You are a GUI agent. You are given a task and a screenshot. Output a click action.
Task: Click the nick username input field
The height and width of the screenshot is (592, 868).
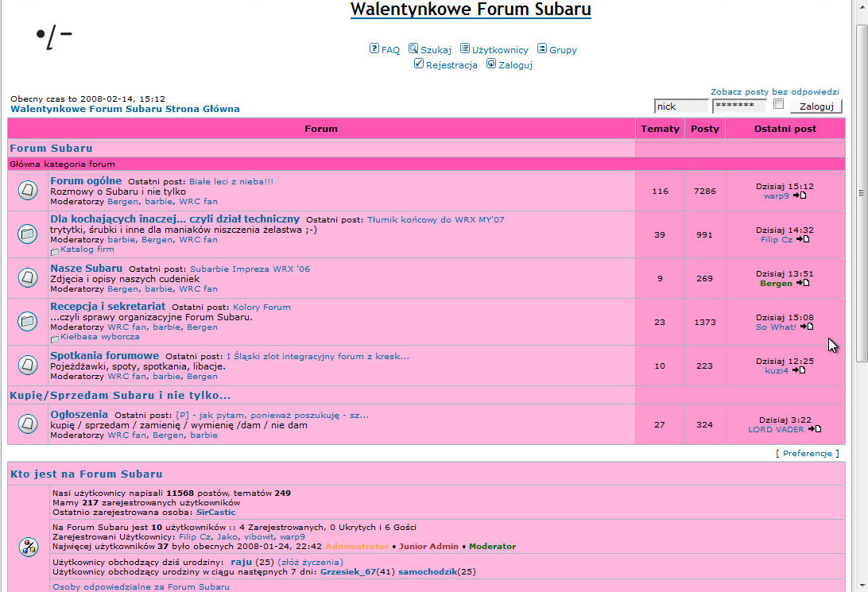(680, 106)
